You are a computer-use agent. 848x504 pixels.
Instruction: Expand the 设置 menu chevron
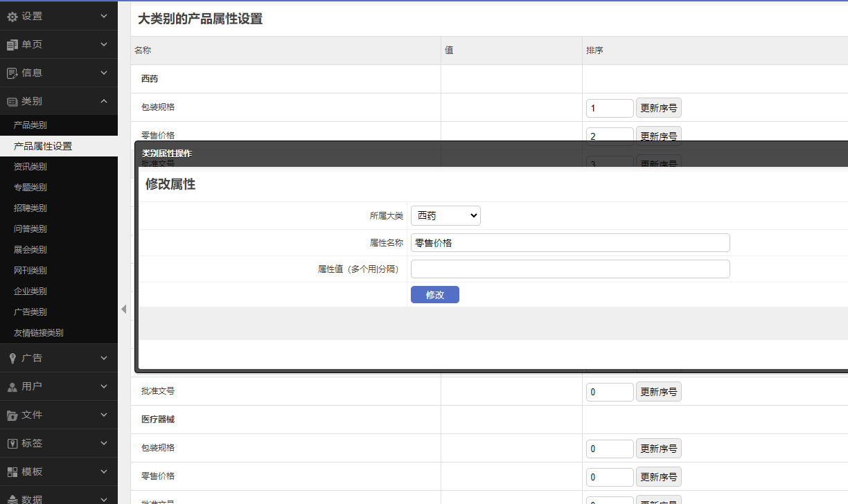click(x=104, y=16)
